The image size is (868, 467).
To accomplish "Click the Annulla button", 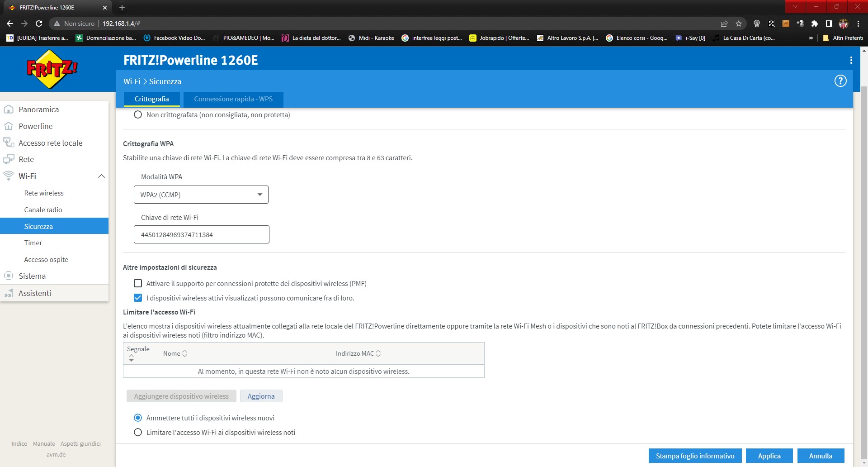I will (x=821, y=456).
